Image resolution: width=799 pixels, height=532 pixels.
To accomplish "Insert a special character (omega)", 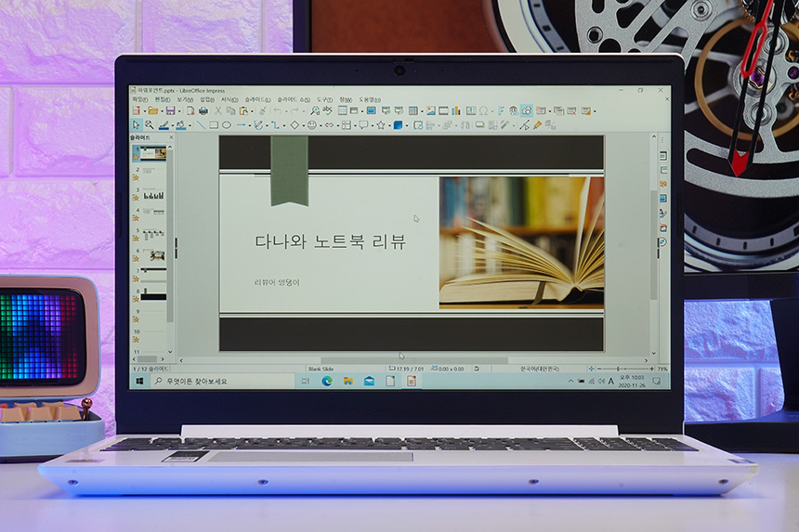I will pyautogui.click(x=483, y=110).
